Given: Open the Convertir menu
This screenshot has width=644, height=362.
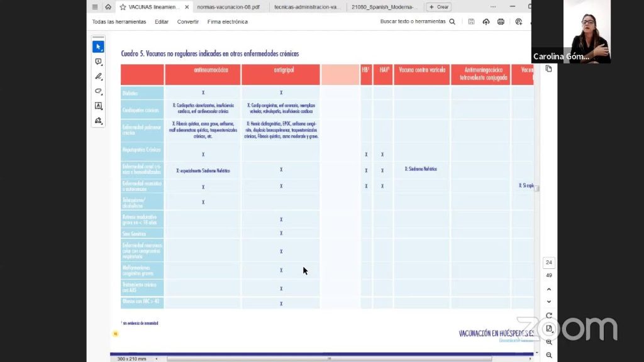Looking at the screenshot, I should (x=187, y=21).
